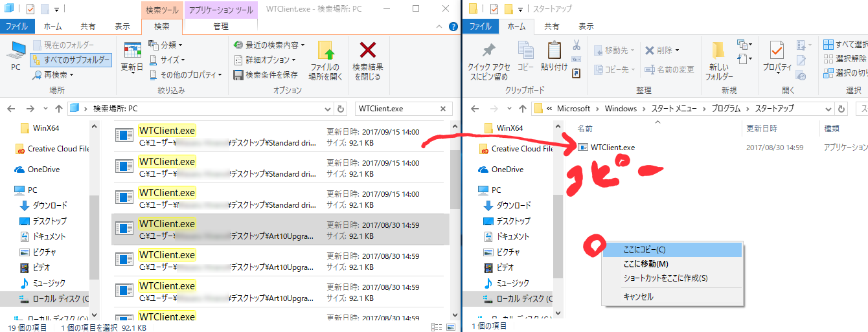Click the PC search location icon in left ribbon
The width and height of the screenshot is (868, 332).
(x=16, y=56)
